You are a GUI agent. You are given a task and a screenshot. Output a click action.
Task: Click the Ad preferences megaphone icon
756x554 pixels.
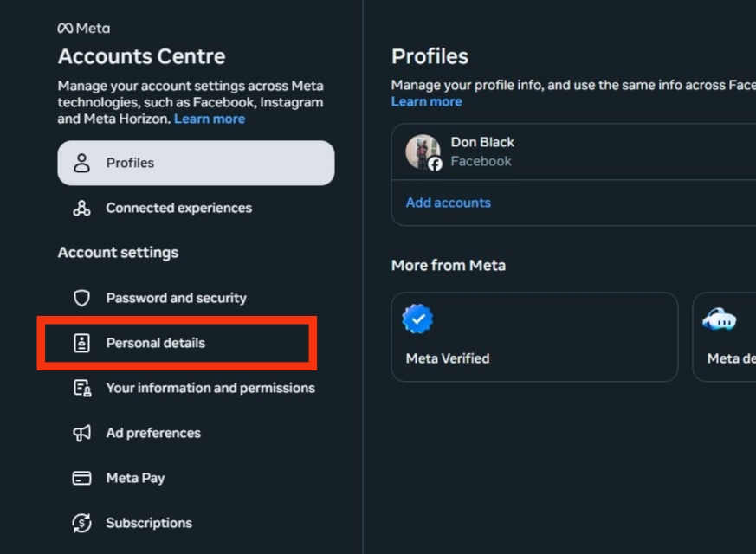pyautogui.click(x=81, y=433)
